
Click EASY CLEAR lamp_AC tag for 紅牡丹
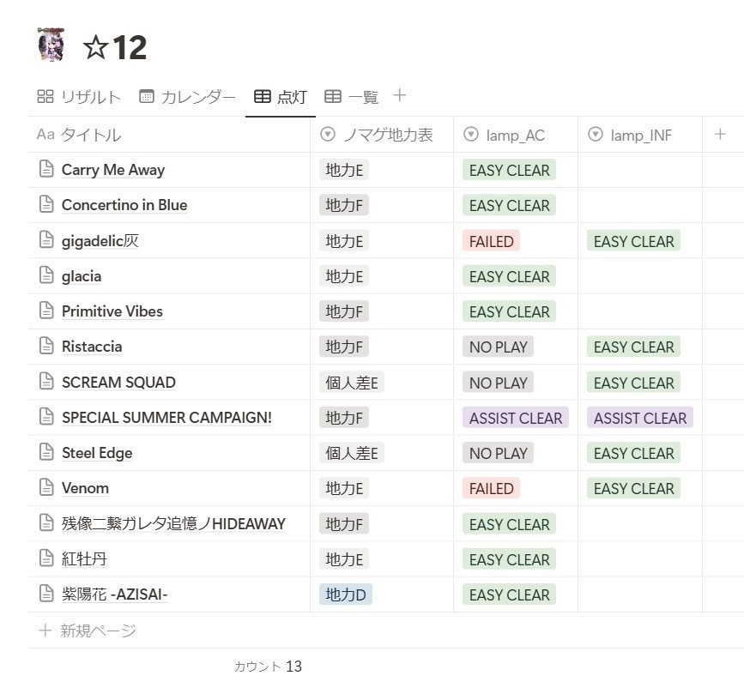point(510,559)
